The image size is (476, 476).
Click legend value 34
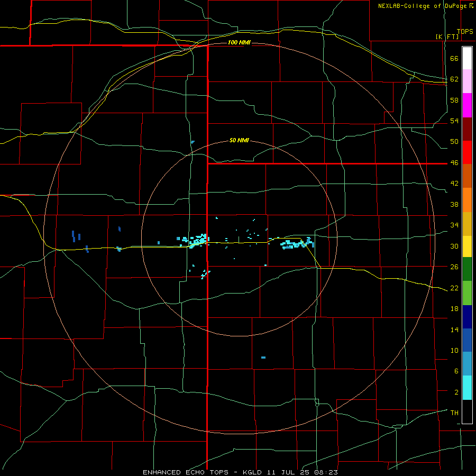454,225
